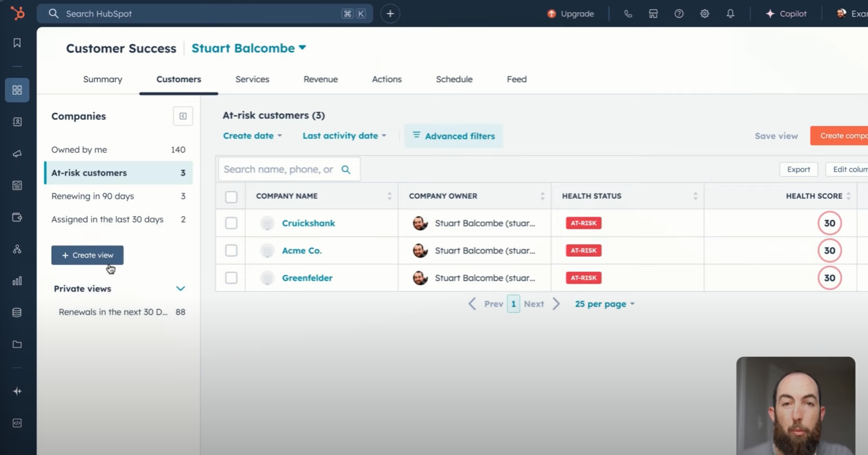Open the commerce wallet icon in sidebar
This screenshot has height=455, width=868.
click(17, 217)
